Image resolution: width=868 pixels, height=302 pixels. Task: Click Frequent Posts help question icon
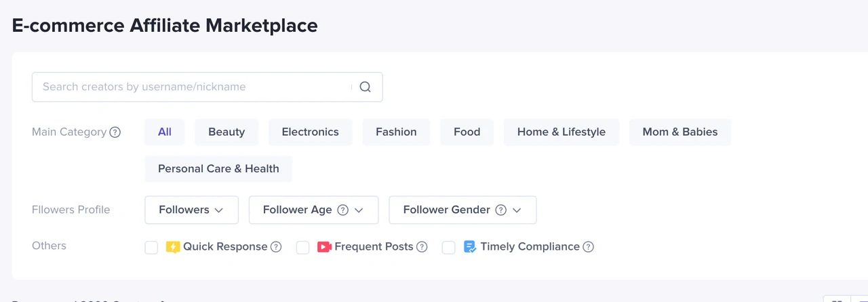coord(422,247)
